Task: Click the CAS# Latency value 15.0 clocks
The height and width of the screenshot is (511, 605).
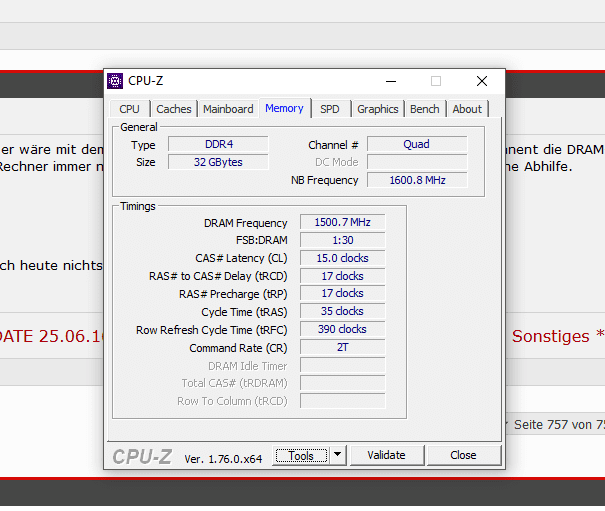Action: pyautogui.click(x=343, y=258)
